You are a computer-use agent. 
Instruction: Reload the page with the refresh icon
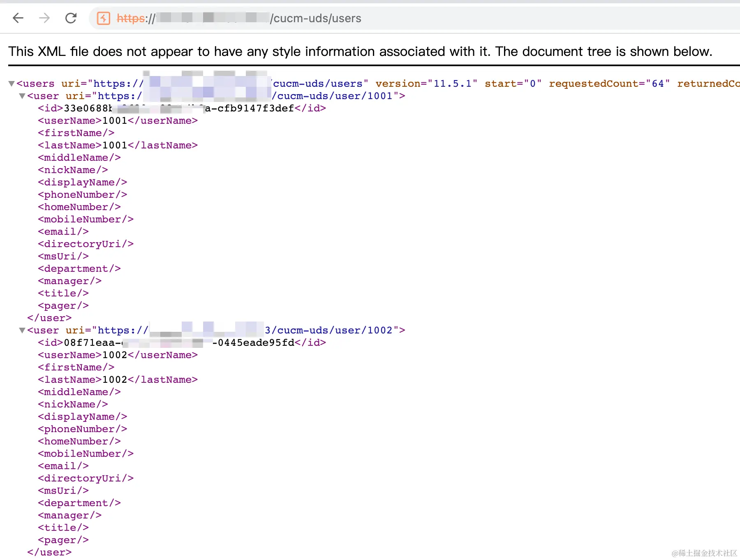(x=71, y=18)
